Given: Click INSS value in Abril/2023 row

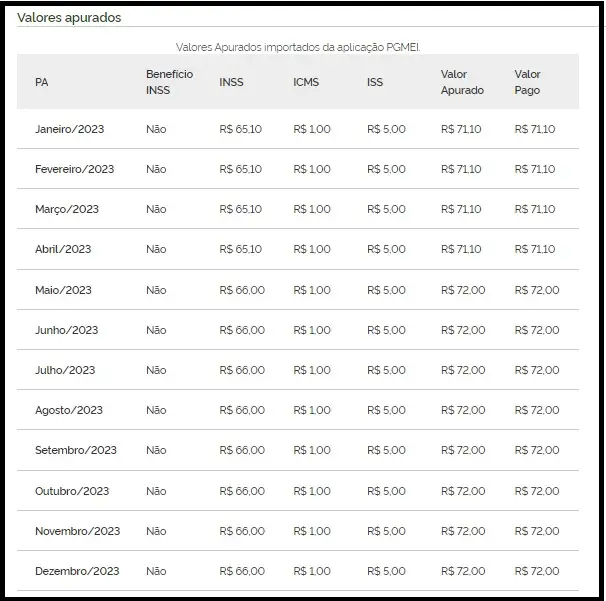Looking at the screenshot, I should tap(240, 249).
